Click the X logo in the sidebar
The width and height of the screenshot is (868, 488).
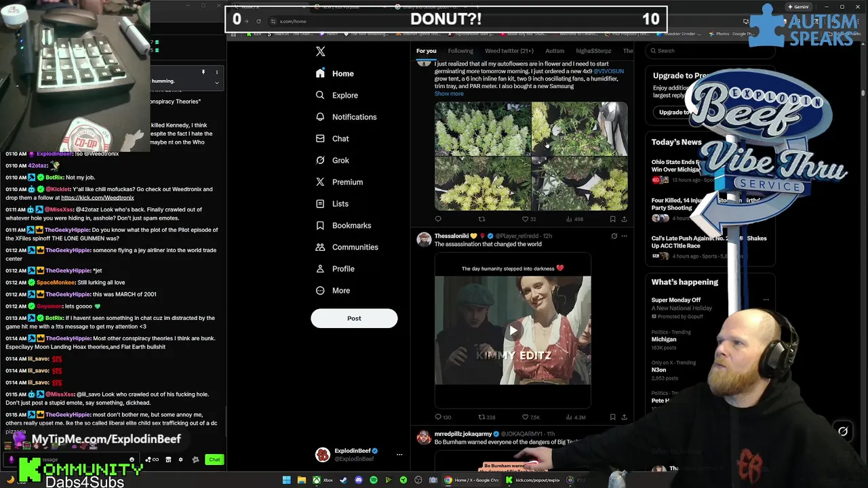pos(320,52)
